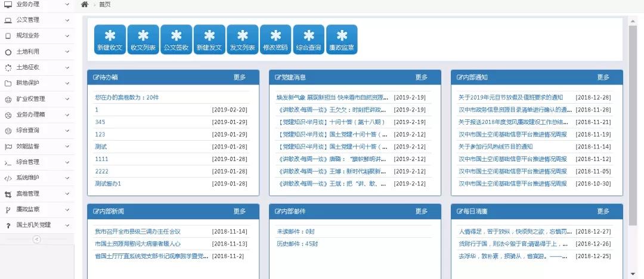Click the flag icon beside 效能监督

coord(8,146)
